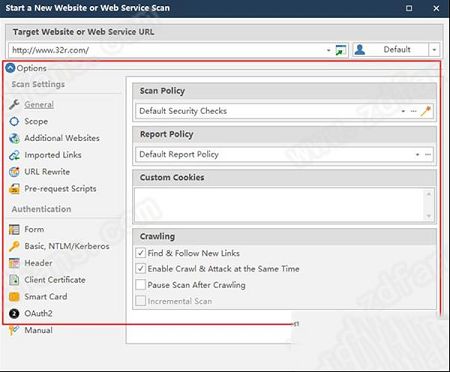Expand the Report Policy dropdown arrow
The width and height of the screenshot is (450, 372).
pos(417,155)
